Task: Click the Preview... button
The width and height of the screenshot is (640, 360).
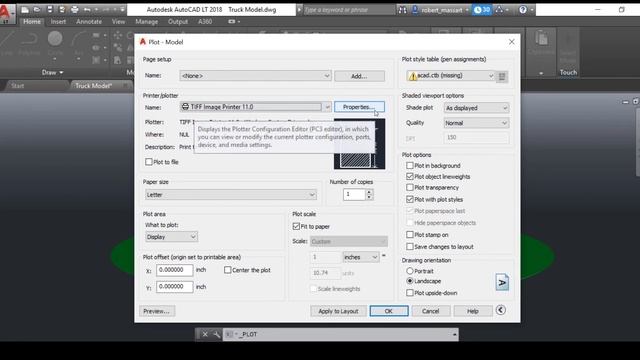Action: coord(157,311)
